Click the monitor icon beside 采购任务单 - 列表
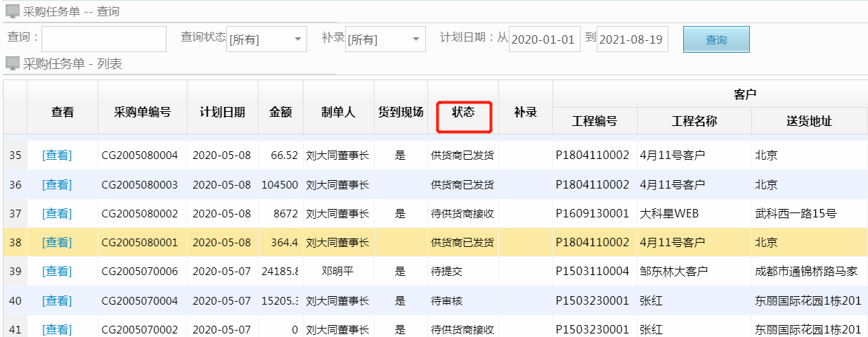The image size is (868, 337). (x=13, y=64)
